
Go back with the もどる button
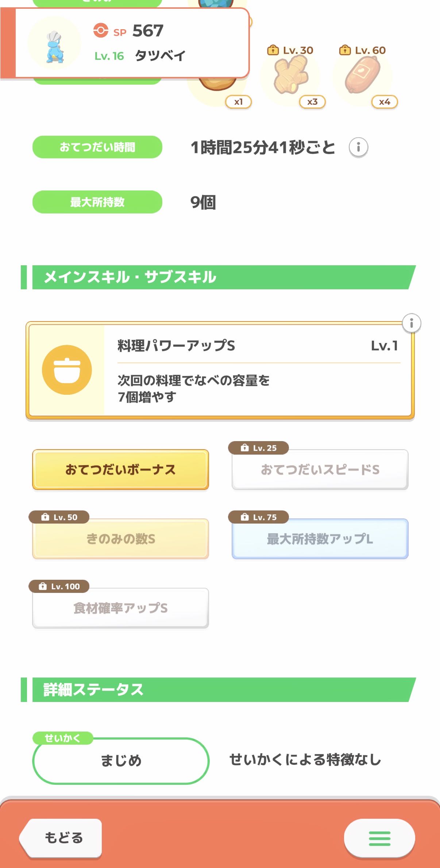tap(62, 838)
